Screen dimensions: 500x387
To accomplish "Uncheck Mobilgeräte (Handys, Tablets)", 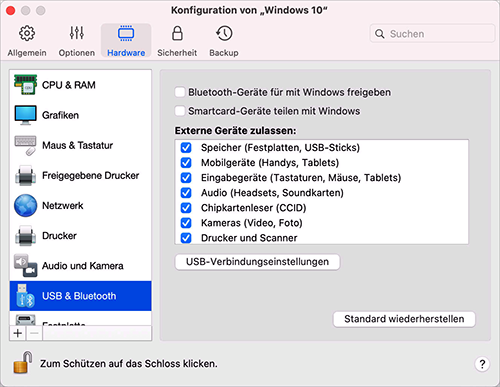I will (186, 163).
